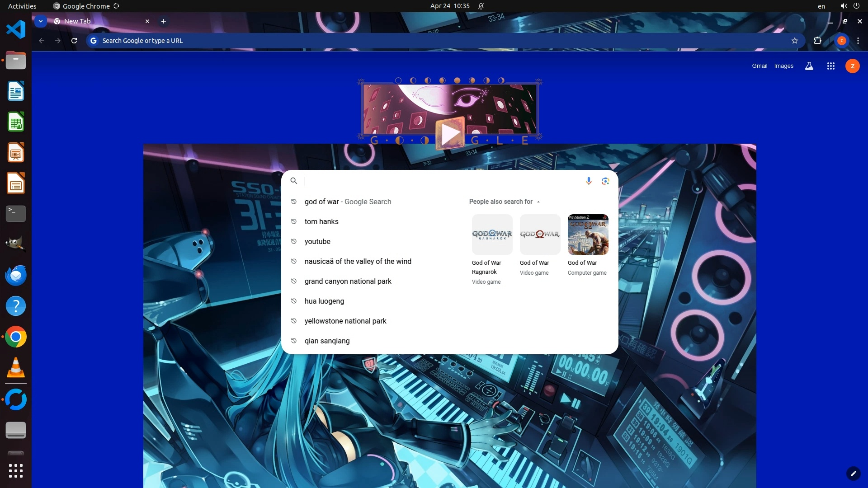Open the system power menu
This screenshot has width=868, height=488.
856,6
